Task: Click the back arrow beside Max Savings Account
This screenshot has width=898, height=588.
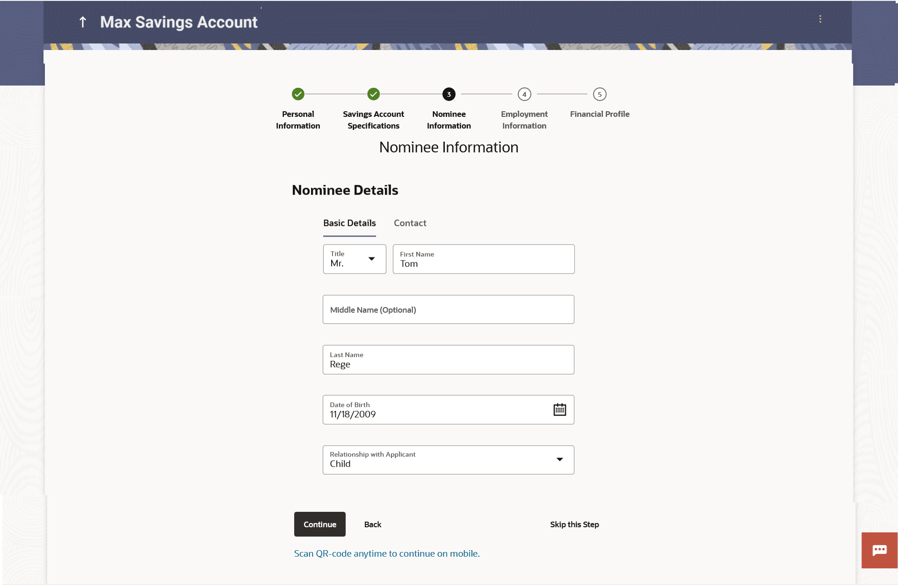Action: pyautogui.click(x=83, y=22)
